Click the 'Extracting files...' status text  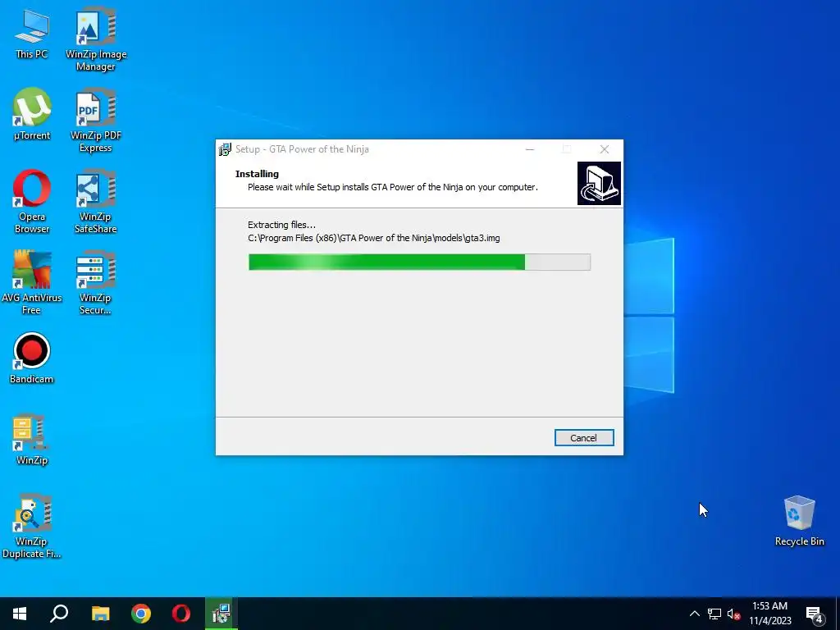[x=282, y=225]
